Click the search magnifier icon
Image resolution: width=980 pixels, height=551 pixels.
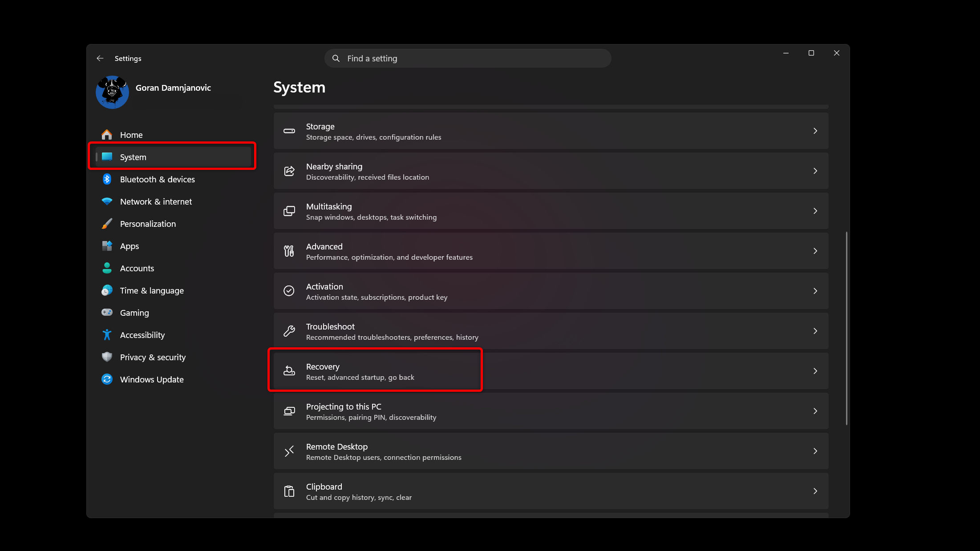click(336, 58)
